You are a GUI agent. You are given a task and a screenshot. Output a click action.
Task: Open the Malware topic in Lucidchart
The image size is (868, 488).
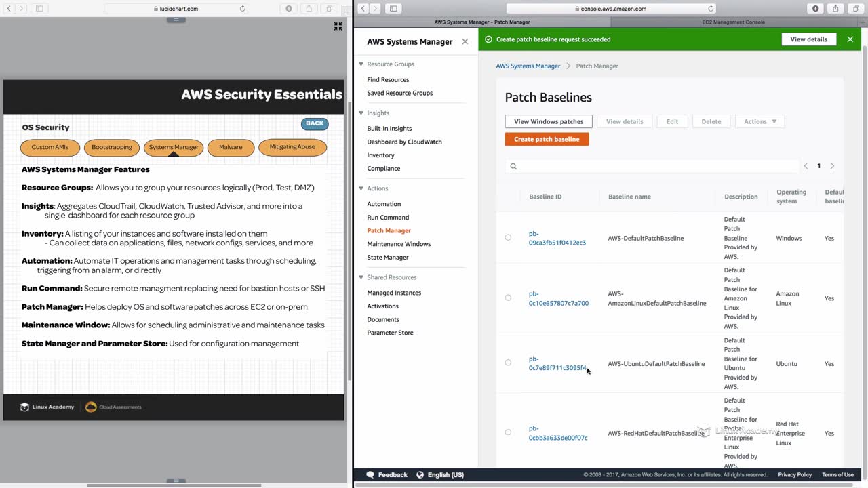point(231,147)
